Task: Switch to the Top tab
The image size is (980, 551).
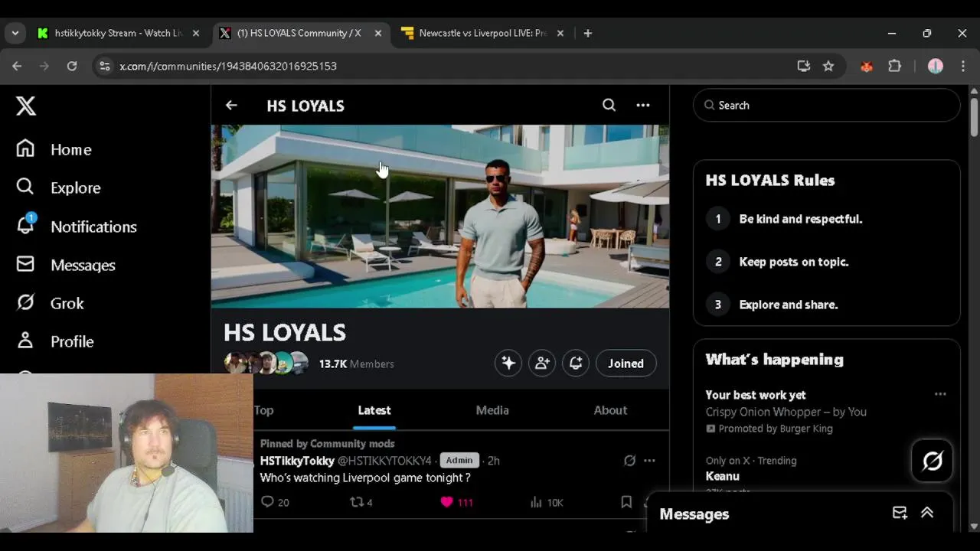Action: click(x=263, y=410)
